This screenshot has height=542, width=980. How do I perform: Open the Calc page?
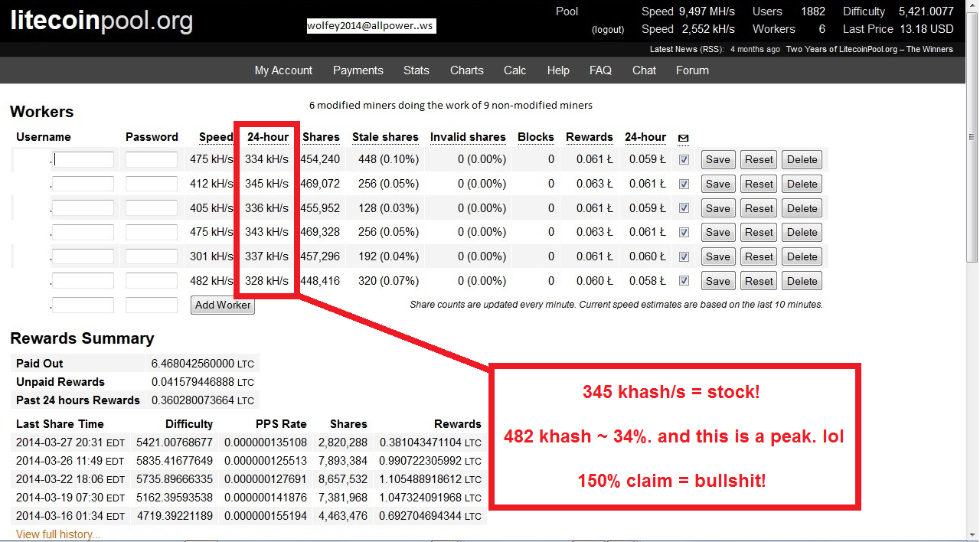pos(515,70)
